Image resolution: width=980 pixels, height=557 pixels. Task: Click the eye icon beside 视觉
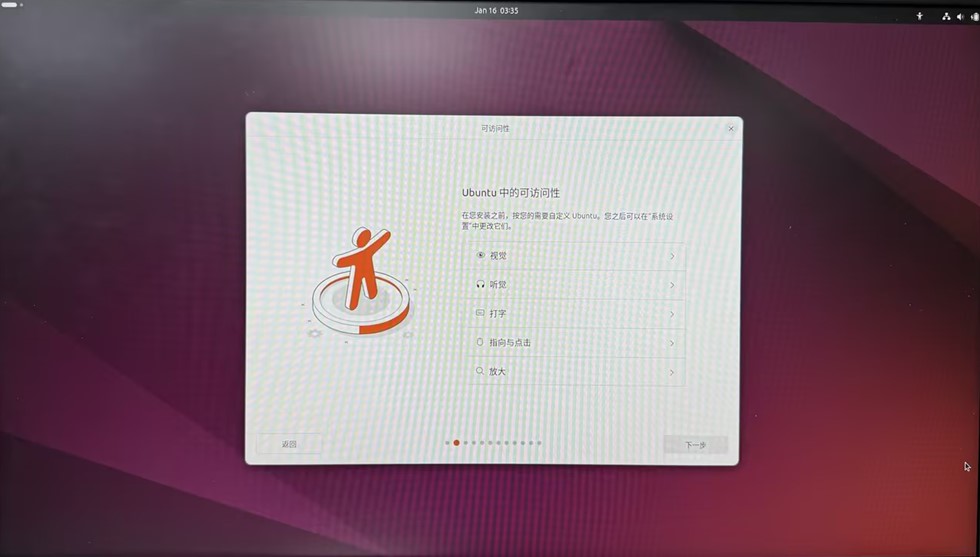tap(480, 255)
